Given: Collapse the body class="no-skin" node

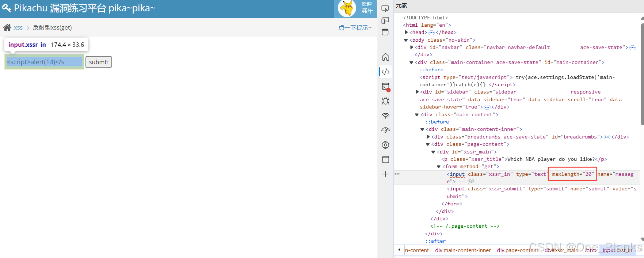Looking at the screenshot, I should click(406, 40).
